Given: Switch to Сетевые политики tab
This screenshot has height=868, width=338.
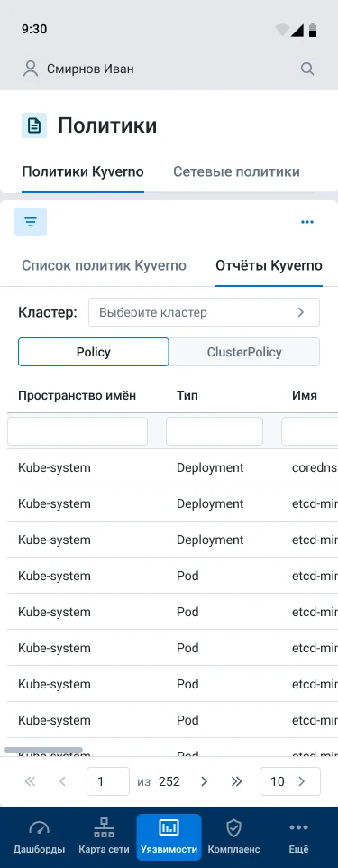Looking at the screenshot, I should pyautogui.click(x=237, y=171).
